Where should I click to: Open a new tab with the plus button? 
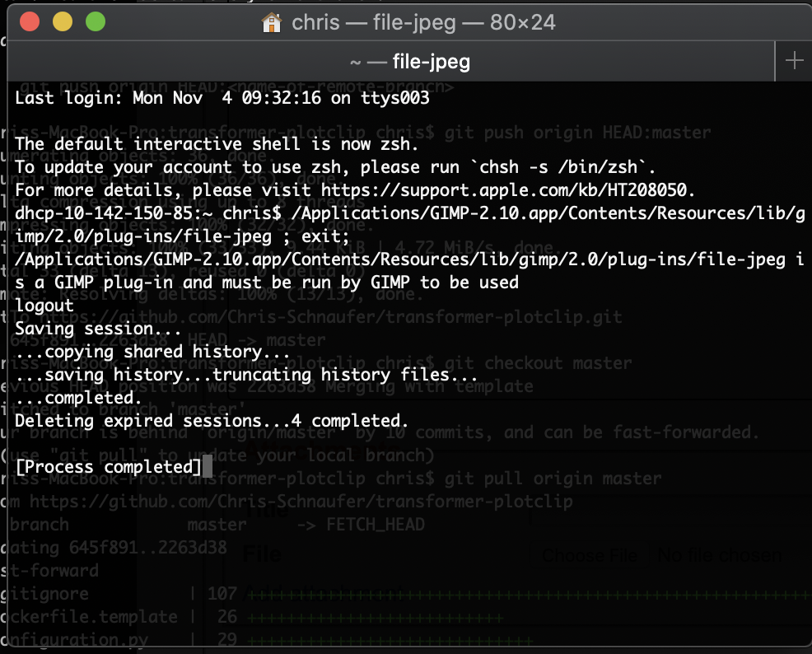click(x=794, y=61)
